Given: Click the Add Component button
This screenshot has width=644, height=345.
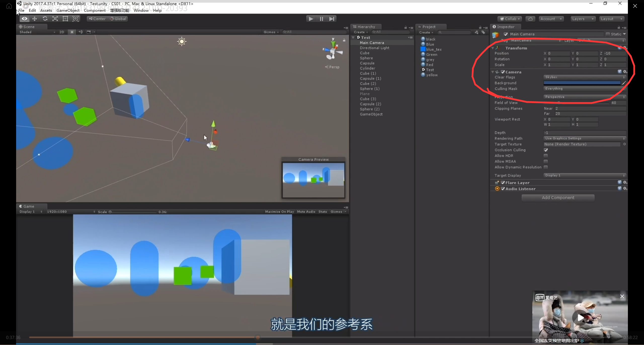Looking at the screenshot, I should 558,198.
